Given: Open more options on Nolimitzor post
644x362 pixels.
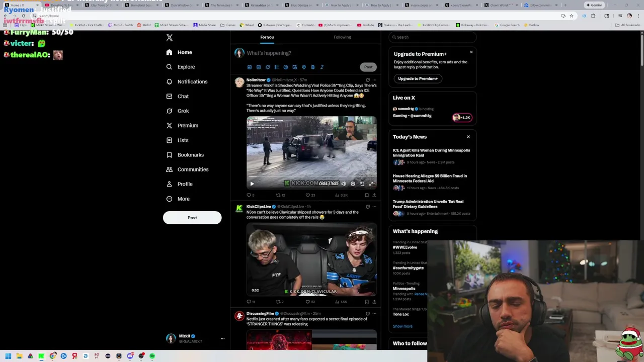Looking at the screenshot, I should point(374,80).
